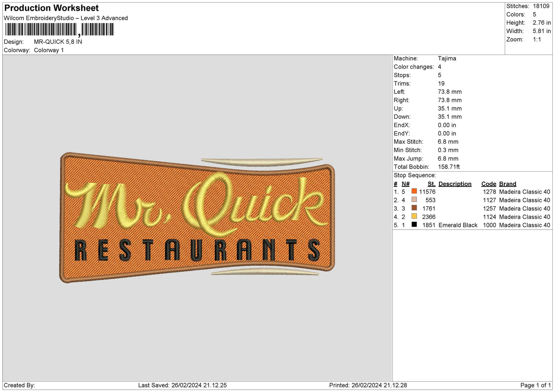The width and height of the screenshot is (555, 392).
Task: Click the orange swatch for thread 1278
Action: (414, 191)
